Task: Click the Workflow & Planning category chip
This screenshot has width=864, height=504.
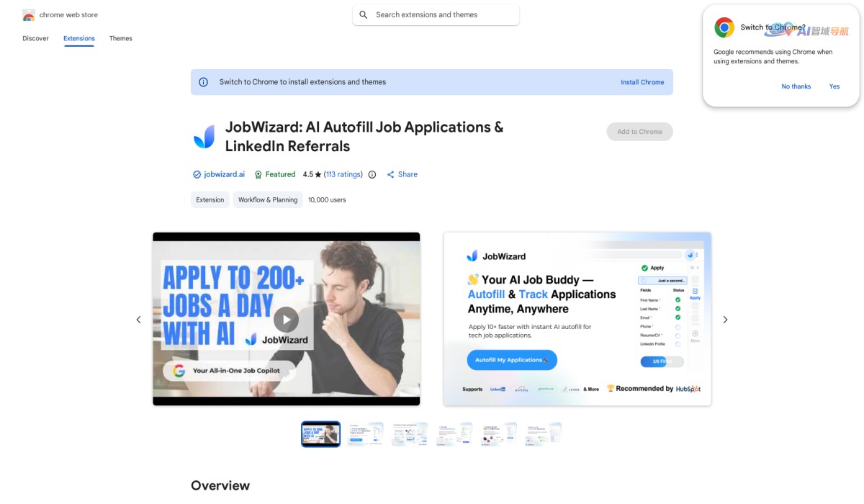Action: (267, 199)
